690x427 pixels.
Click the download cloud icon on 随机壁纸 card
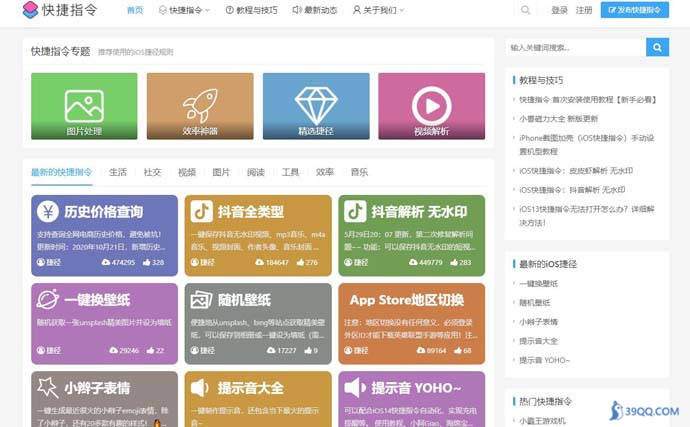tap(271, 350)
